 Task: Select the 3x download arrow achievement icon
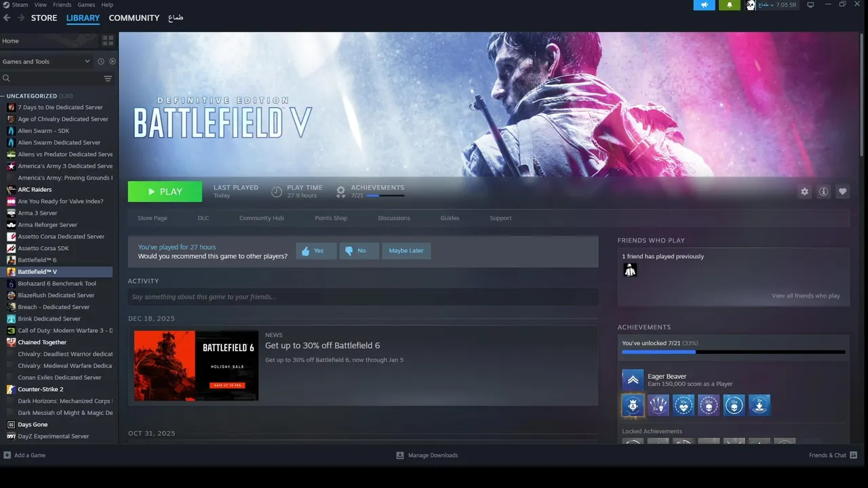pyautogui.click(x=759, y=405)
